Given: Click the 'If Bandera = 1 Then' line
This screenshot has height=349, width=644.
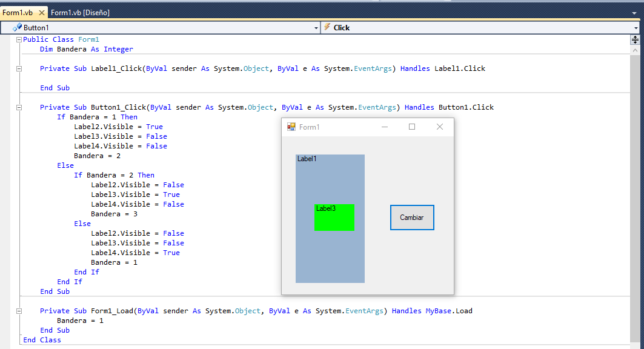Looking at the screenshot, I should pos(97,117).
